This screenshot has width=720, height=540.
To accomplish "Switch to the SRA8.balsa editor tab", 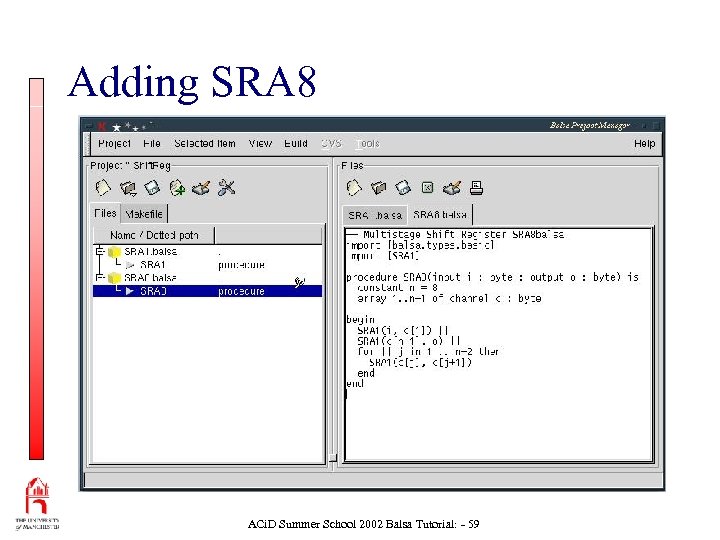I will click(439, 214).
